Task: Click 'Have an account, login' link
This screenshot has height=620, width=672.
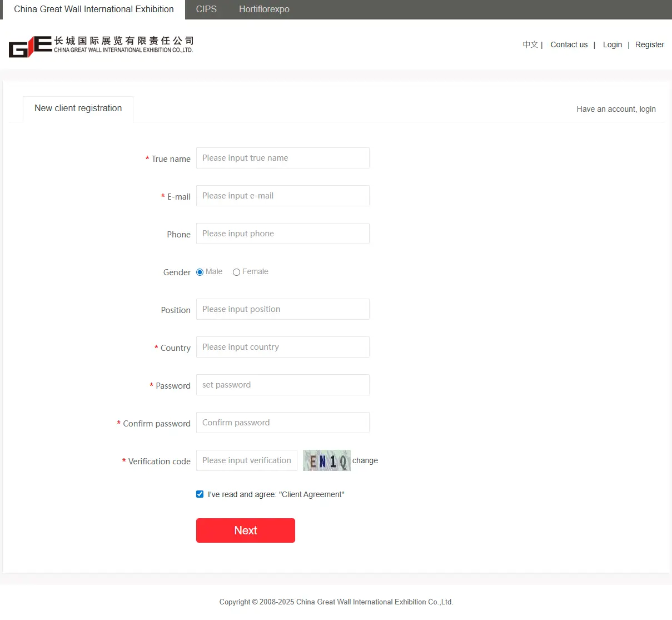Action: pyautogui.click(x=616, y=109)
